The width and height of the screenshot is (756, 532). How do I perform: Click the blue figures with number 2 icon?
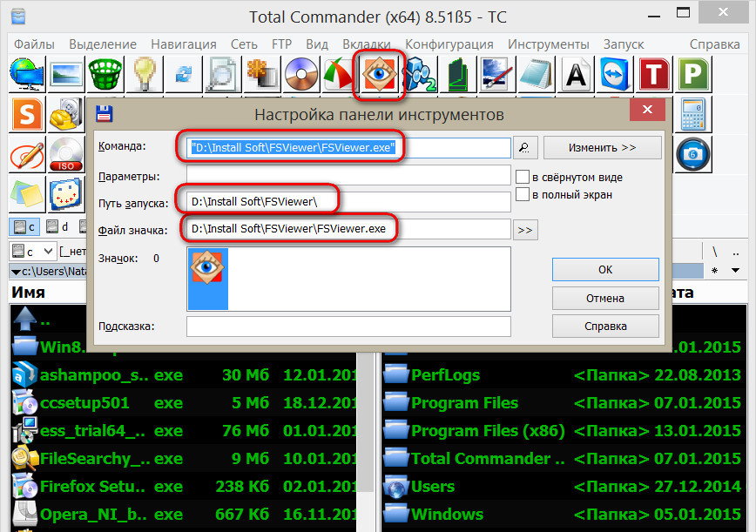tap(419, 74)
